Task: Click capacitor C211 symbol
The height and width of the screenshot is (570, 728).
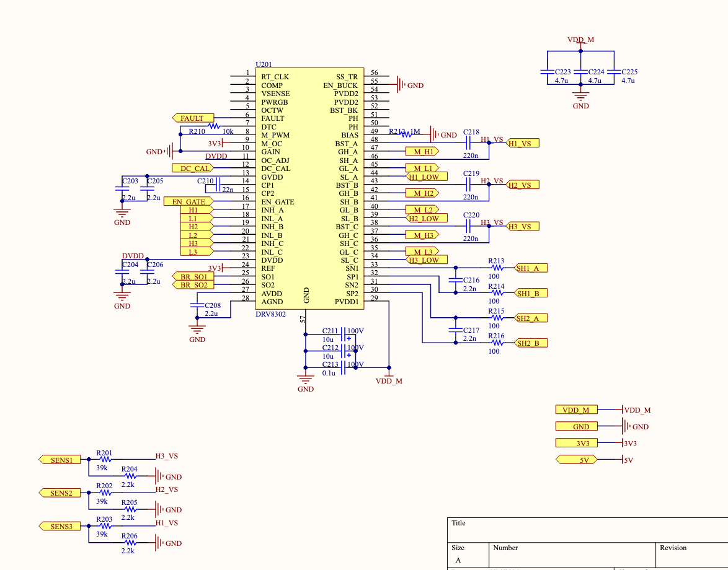Action: click(x=342, y=335)
